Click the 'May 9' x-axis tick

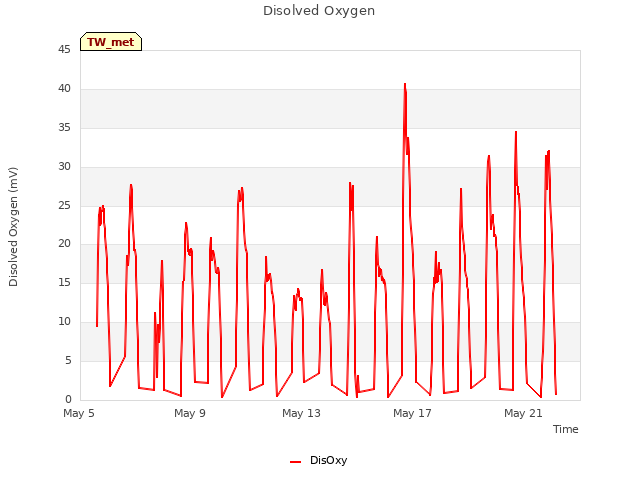(190, 413)
